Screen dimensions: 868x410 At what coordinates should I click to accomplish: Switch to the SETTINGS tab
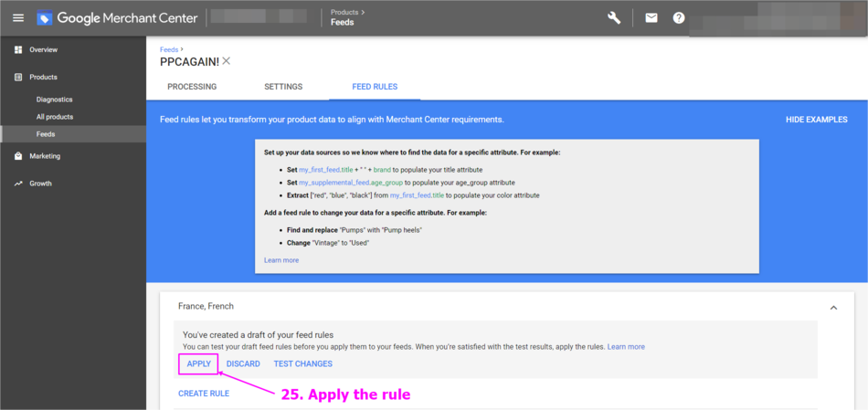(283, 87)
